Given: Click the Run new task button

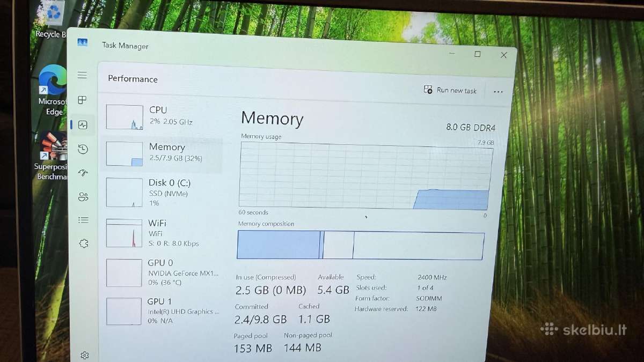Looking at the screenshot, I should point(450,90).
